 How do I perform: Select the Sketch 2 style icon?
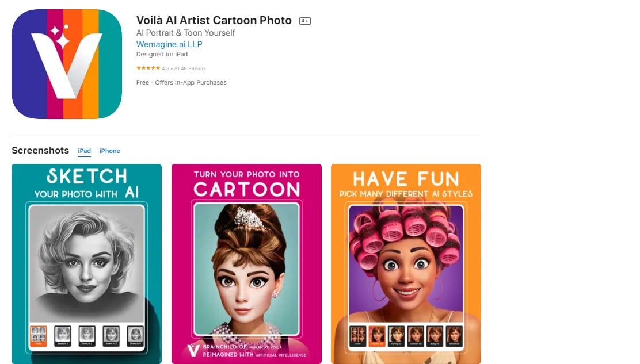click(86, 335)
